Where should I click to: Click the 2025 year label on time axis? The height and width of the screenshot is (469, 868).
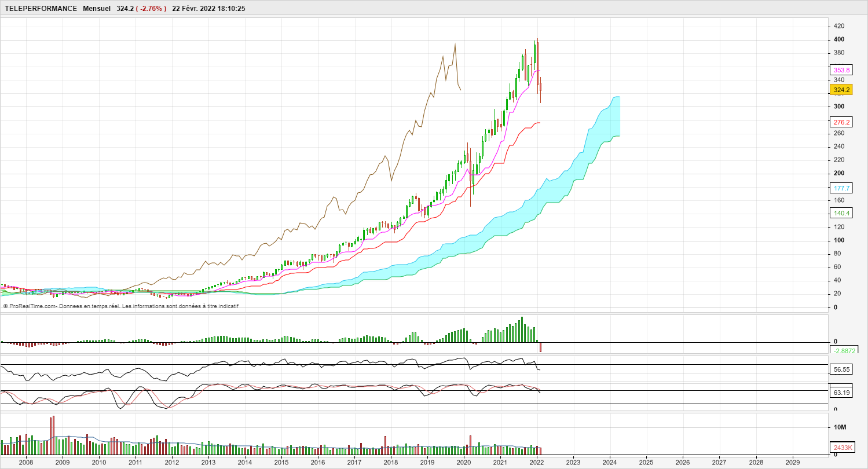pyautogui.click(x=646, y=463)
